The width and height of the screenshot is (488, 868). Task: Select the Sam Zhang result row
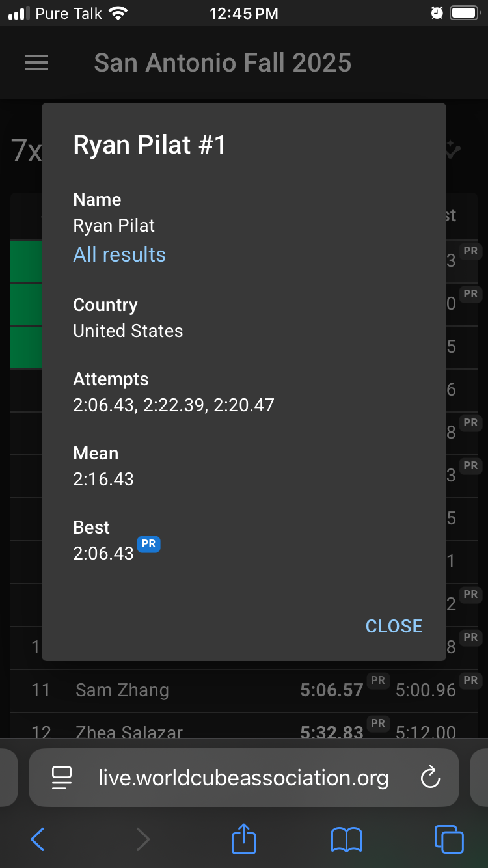click(244, 690)
